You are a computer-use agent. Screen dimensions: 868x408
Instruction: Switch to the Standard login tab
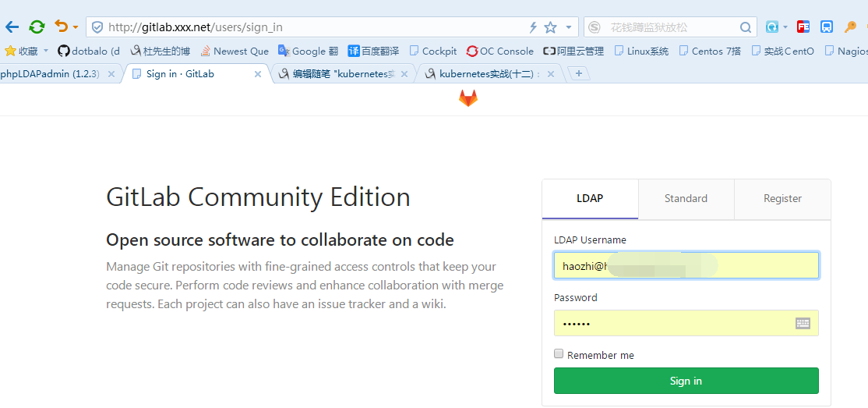686,198
